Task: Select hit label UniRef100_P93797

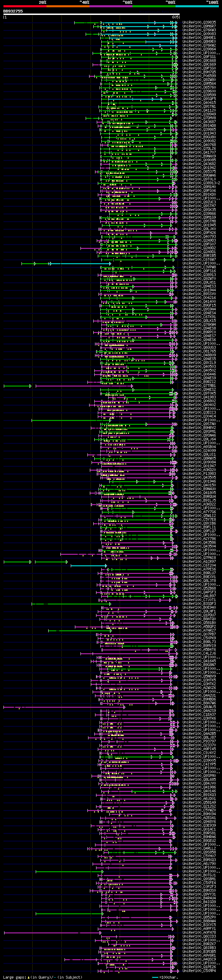Action: (x=199, y=742)
